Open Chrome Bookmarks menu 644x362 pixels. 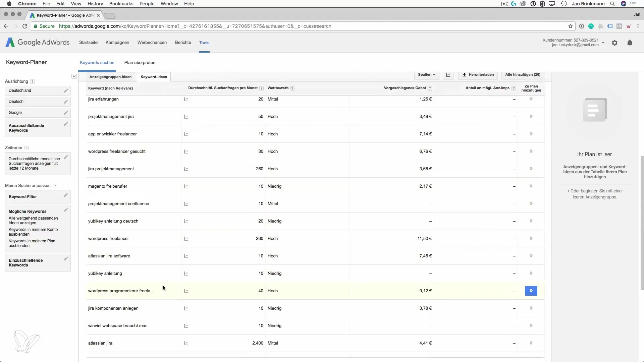(121, 4)
